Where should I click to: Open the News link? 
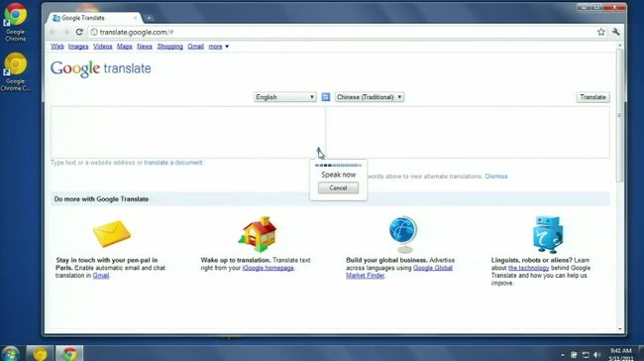tap(145, 47)
